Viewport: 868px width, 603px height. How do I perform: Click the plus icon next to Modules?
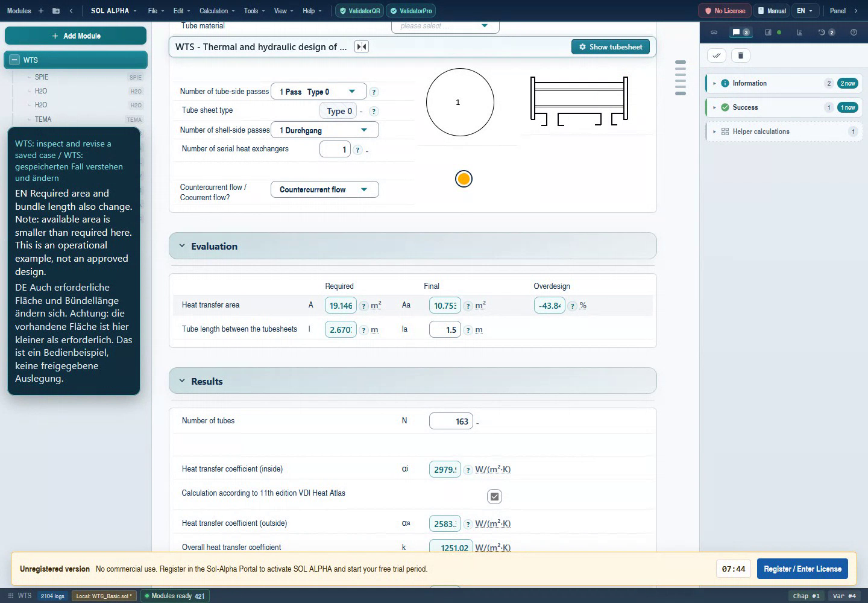[41, 11]
